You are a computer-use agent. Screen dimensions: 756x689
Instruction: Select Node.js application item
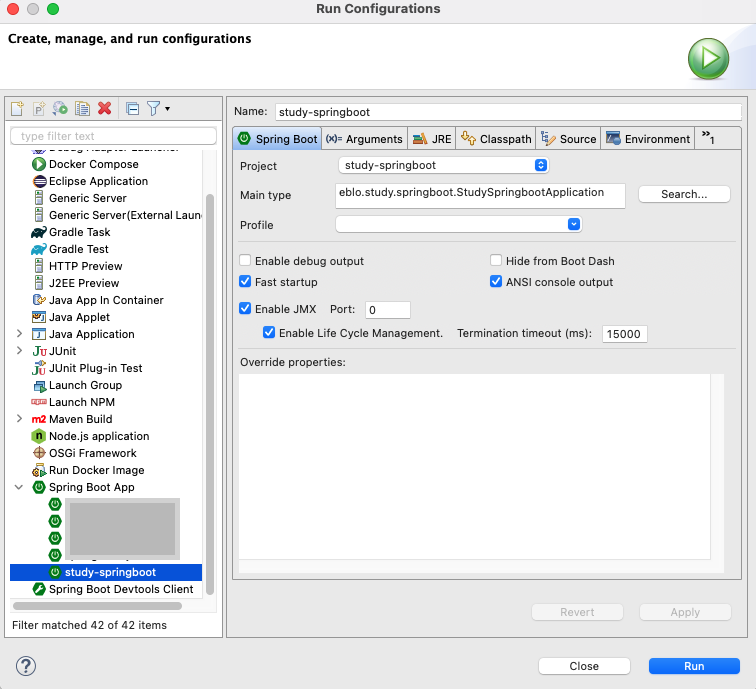[x=91, y=436]
